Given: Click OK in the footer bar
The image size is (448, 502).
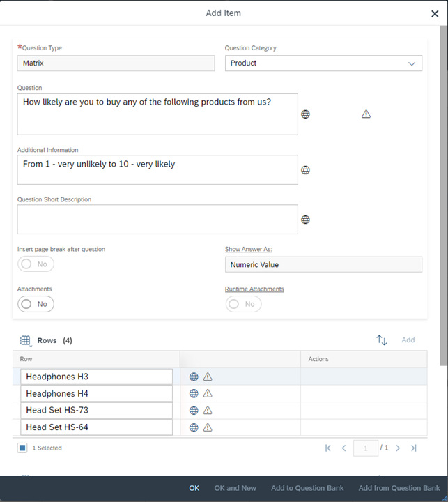Looking at the screenshot, I should (x=194, y=488).
